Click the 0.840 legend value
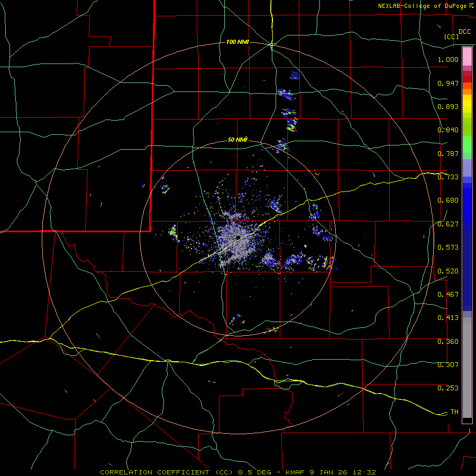The width and height of the screenshot is (476, 476). point(448,130)
